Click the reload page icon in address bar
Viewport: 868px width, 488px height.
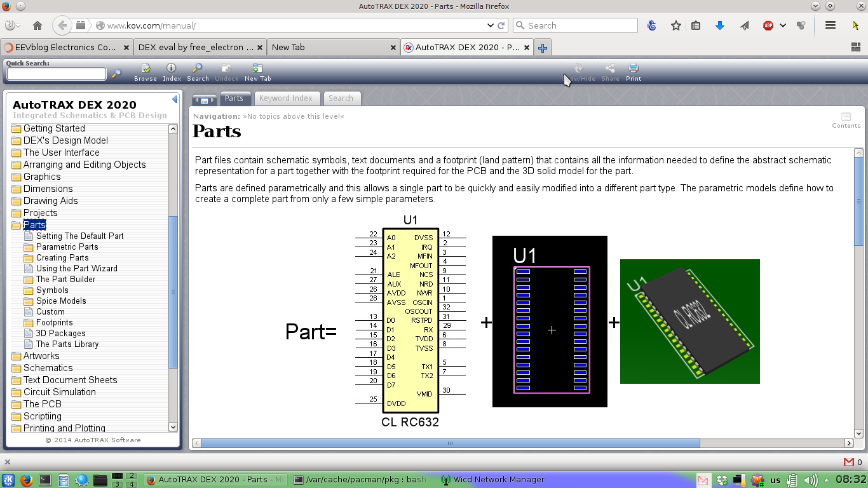(x=501, y=25)
